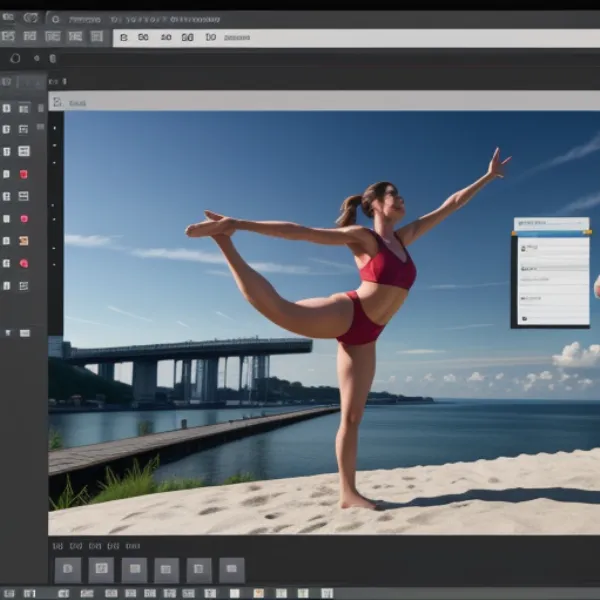Click the document icon on the canvas tab bar

pos(58,102)
